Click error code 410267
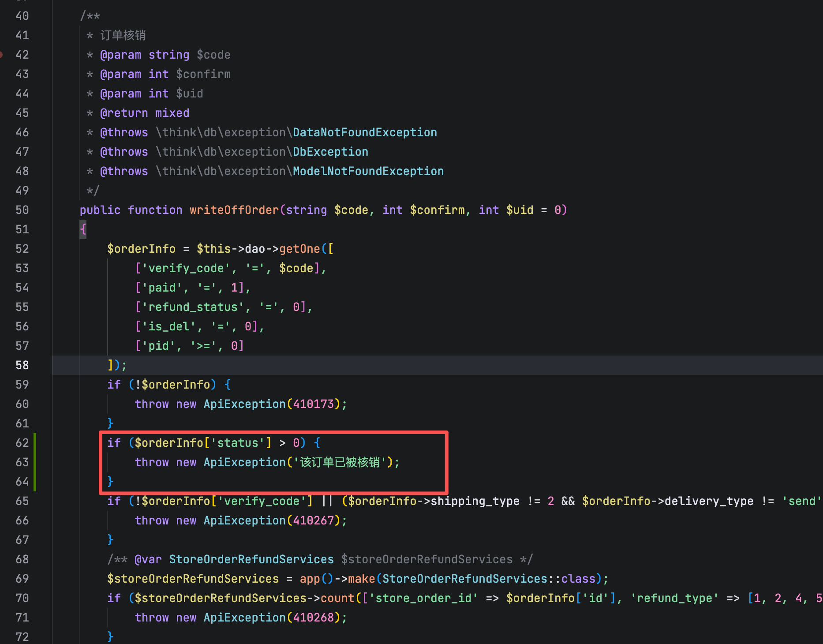The width and height of the screenshot is (823, 644). (313, 520)
